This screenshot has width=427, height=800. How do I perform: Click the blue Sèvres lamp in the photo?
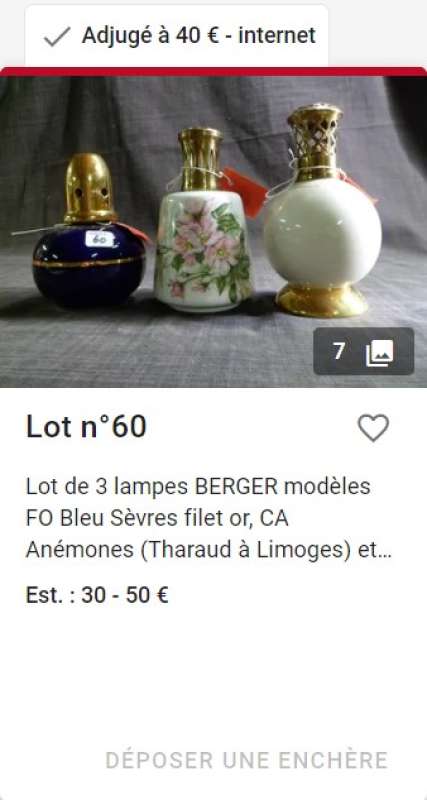[x=89, y=232]
